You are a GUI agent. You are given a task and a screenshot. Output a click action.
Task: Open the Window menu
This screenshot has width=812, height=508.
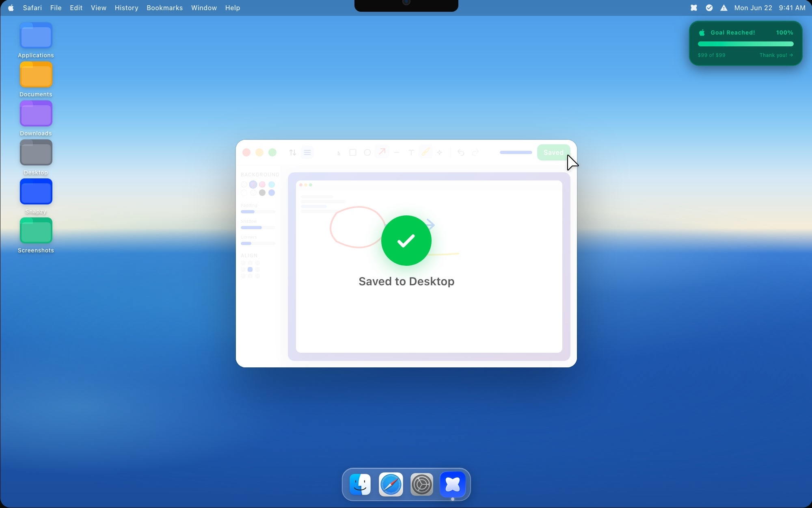(x=204, y=8)
